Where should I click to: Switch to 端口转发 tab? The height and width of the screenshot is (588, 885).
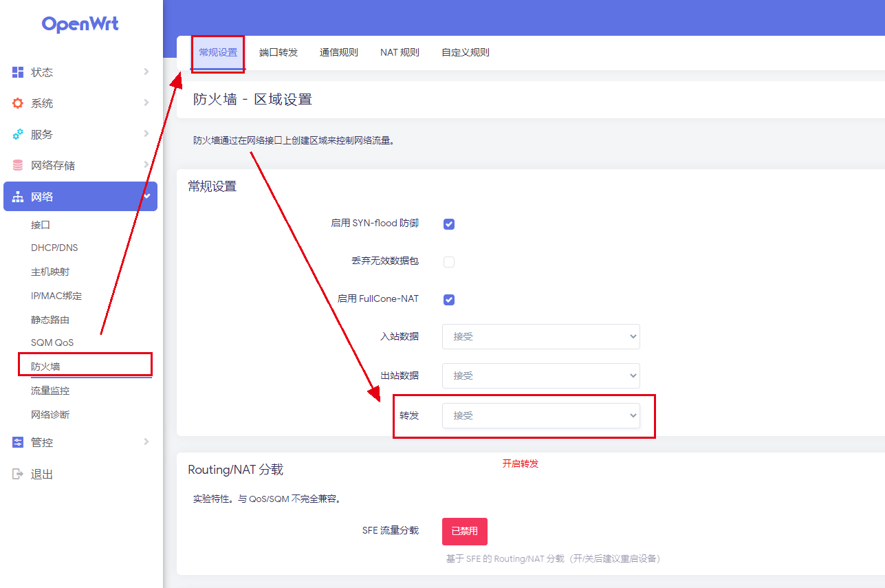[x=278, y=52]
